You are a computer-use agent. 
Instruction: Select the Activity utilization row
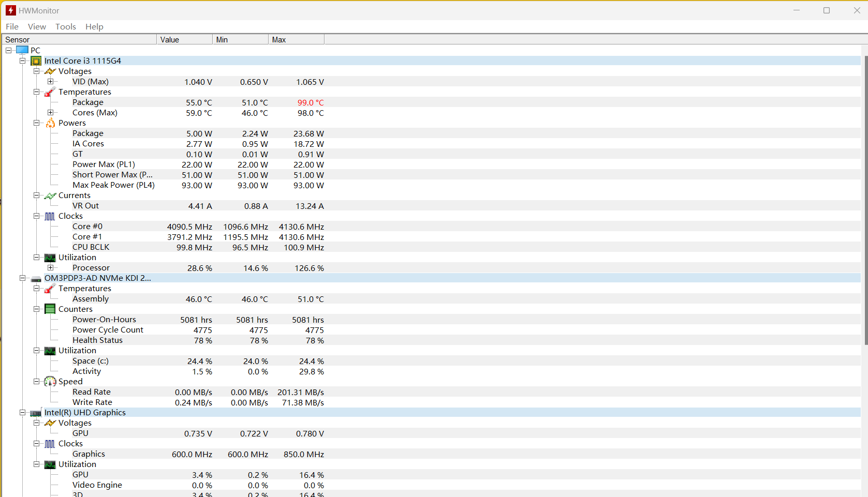coord(431,371)
